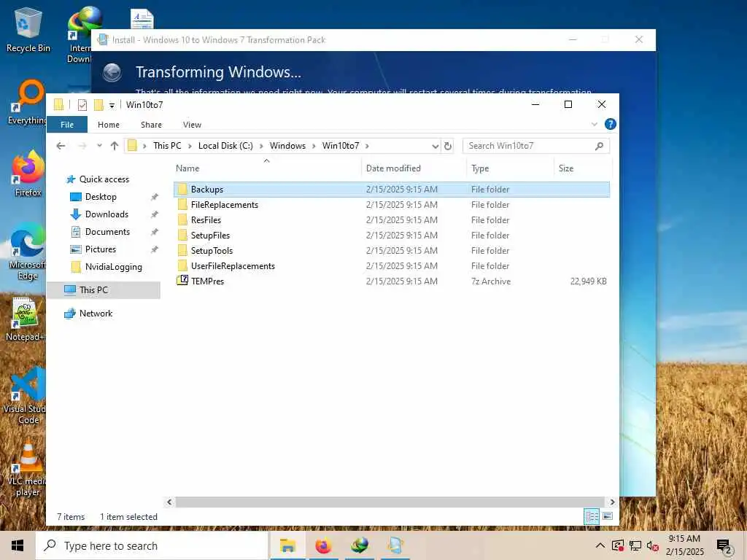Open the File tab
747x560 pixels.
pos(67,125)
